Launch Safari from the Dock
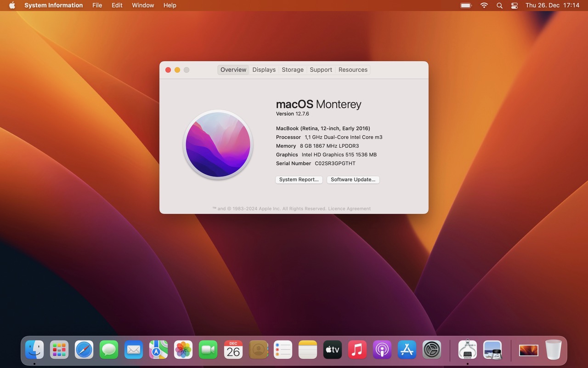The height and width of the screenshot is (368, 588). point(84,350)
